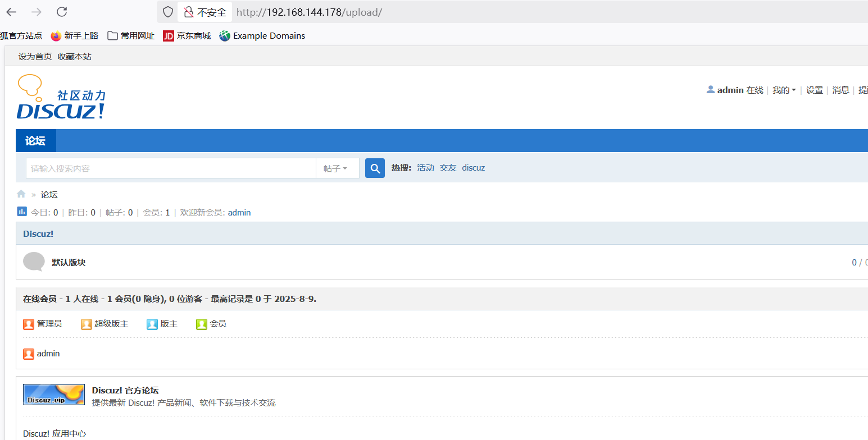The image size is (868, 440).
Task: Open the Example Domains bookmark
Action: pyautogui.click(x=262, y=36)
